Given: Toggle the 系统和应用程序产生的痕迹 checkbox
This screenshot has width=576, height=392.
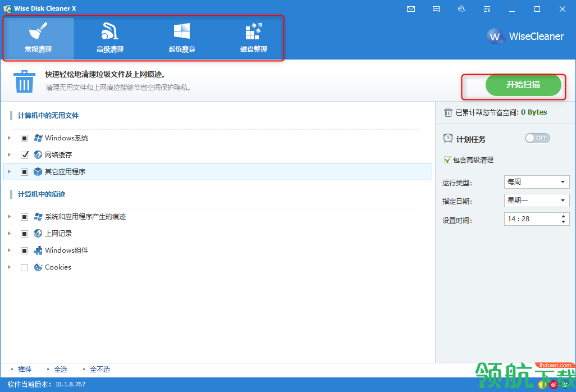Looking at the screenshot, I should coord(24,217).
